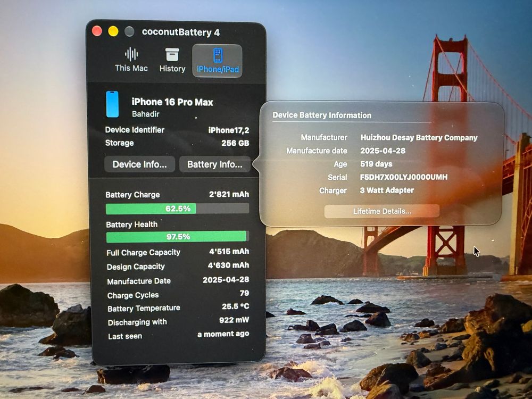532x399 pixels.
Task: Click the gray zoom window button
Action: pos(129,31)
